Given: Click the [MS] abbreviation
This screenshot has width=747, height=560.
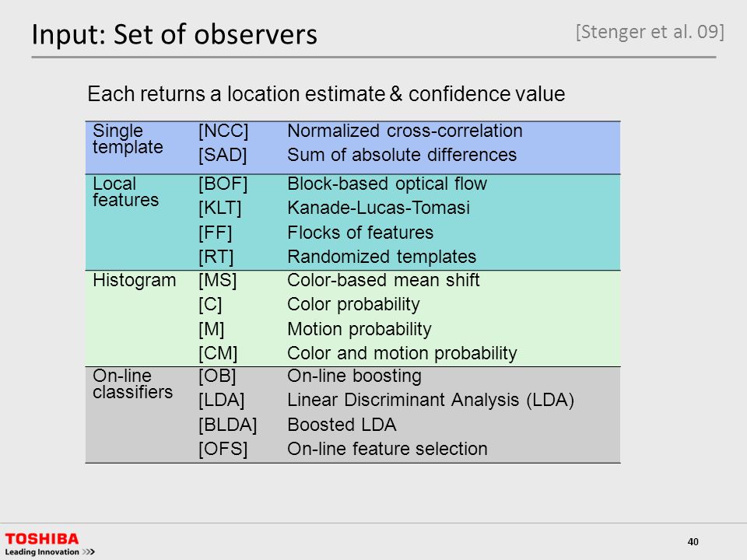Looking at the screenshot, I should tap(218, 280).
